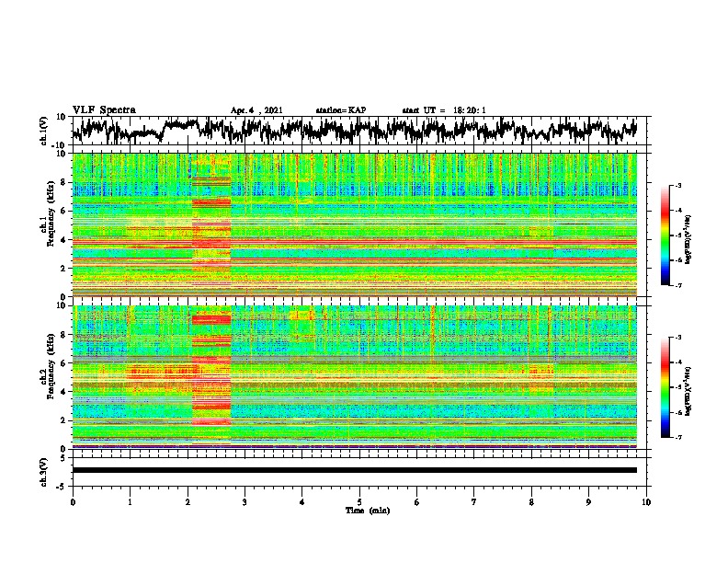Click the ch.2 frequency axis tick label "2"

tap(63, 420)
